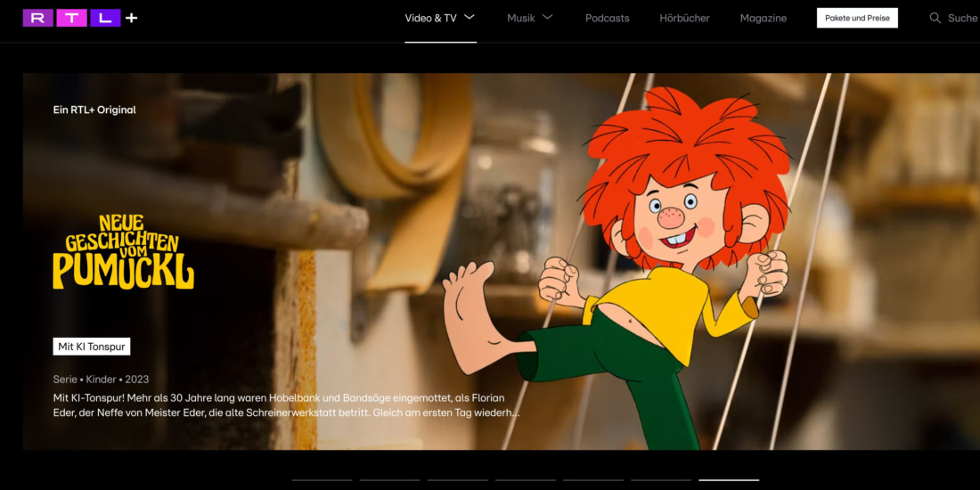Expand the Video & TV chevron
Viewport: 980px width, 490px height.
(x=470, y=17)
